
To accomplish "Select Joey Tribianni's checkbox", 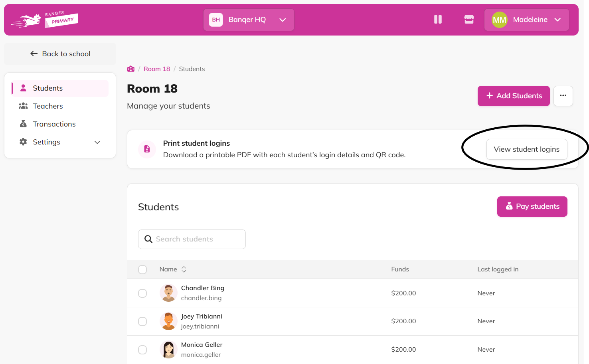I will click(142, 321).
